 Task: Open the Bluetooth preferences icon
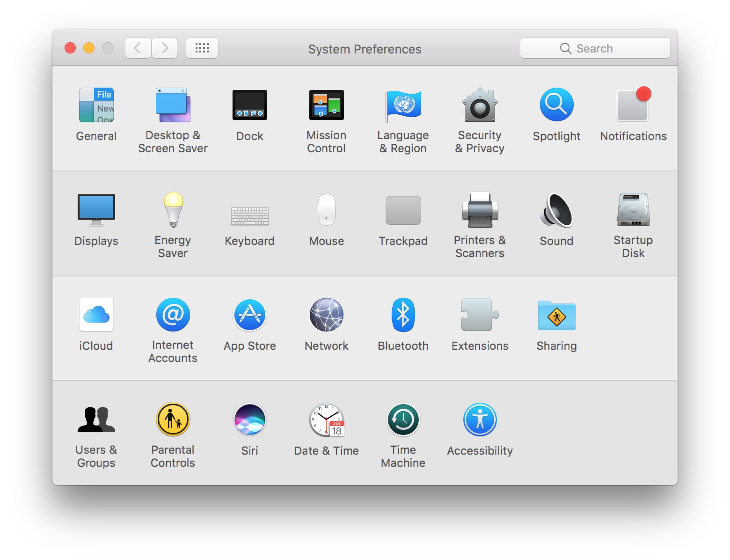tap(403, 315)
